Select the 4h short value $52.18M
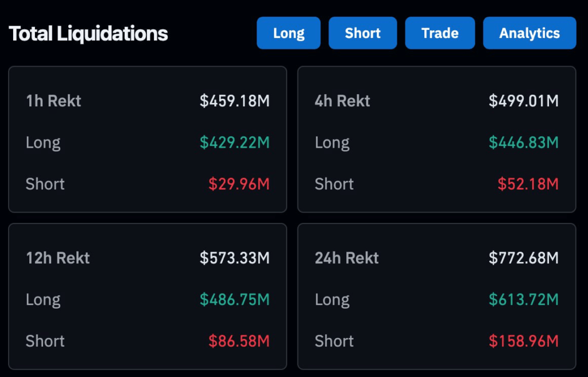Image resolution: width=588 pixels, height=377 pixels. (528, 184)
